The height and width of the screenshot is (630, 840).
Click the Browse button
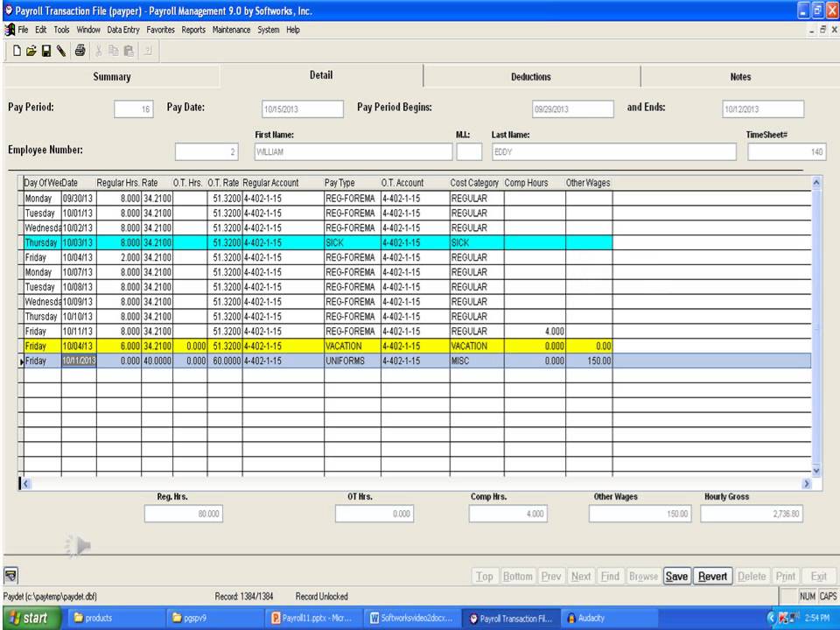click(643, 577)
